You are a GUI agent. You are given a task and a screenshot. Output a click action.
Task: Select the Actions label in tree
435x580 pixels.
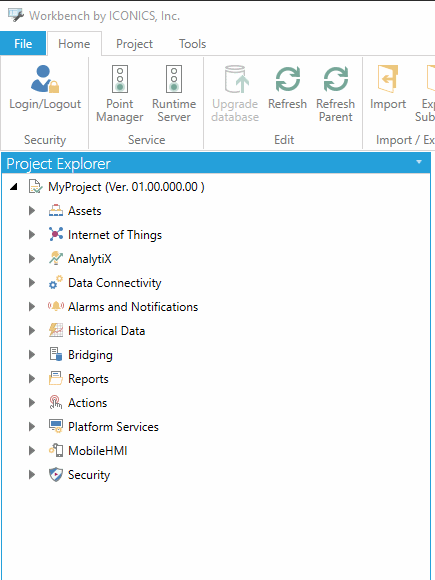tap(88, 403)
